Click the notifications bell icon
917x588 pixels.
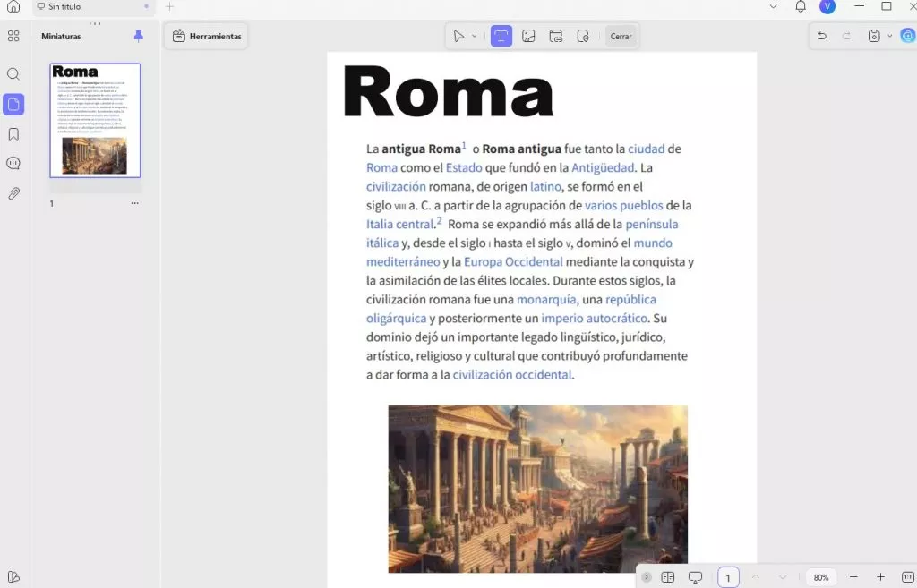[801, 7]
